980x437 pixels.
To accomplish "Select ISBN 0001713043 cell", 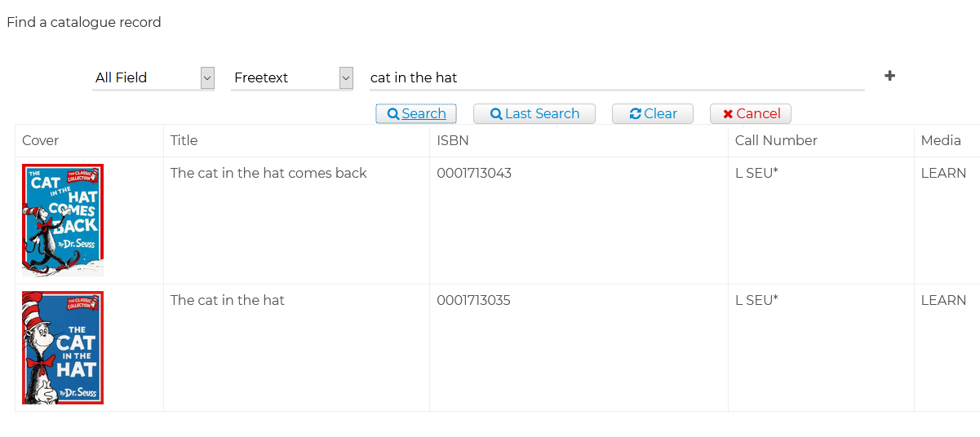I will pos(579,220).
